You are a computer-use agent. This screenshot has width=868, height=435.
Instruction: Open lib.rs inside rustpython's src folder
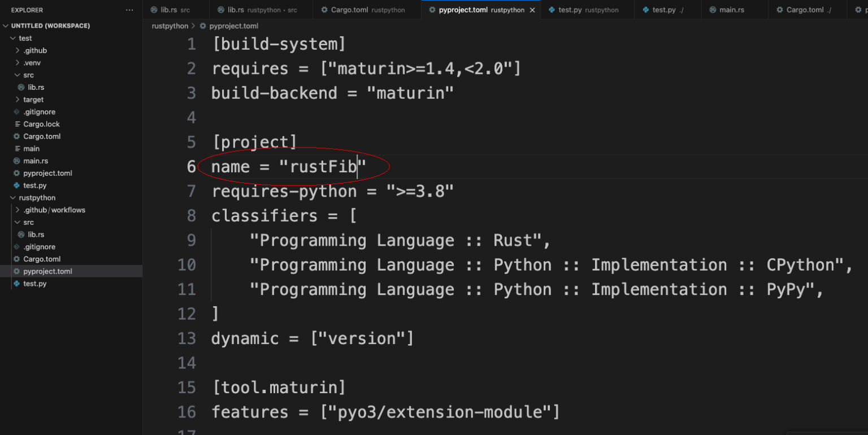(x=36, y=234)
